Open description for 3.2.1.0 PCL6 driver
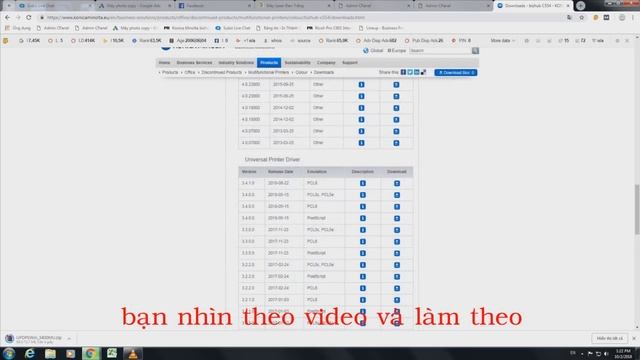Screen dimensions: 640x360 (x=362, y=300)
